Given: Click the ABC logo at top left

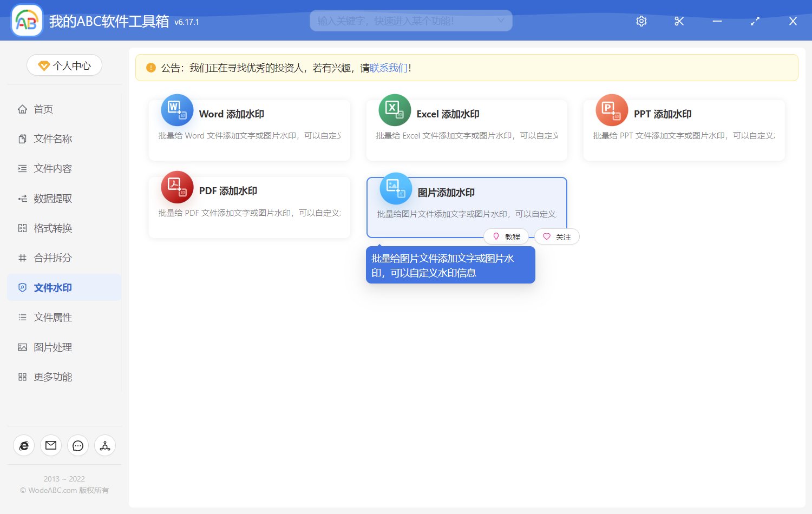Looking at the screenshot, I should click(27, 20).
